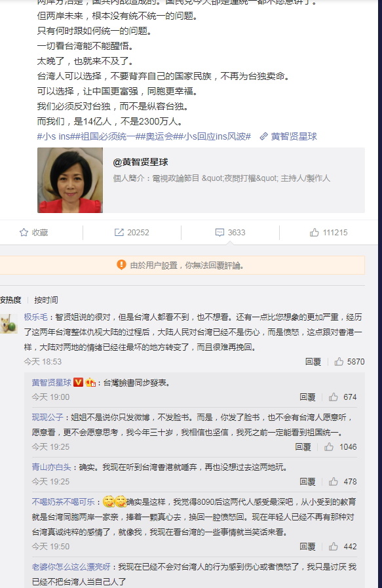Sort comments by 按时间 tab
The image size is (382, 588).
point(46,300)
